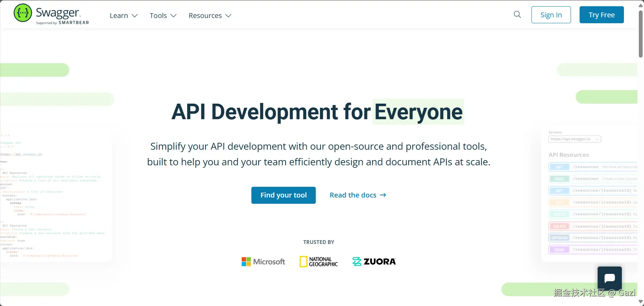Image resolution: width=644 pixels, height=306 pixels.
Task: Click the OPTIONS method badge
Action: (560, 238)
